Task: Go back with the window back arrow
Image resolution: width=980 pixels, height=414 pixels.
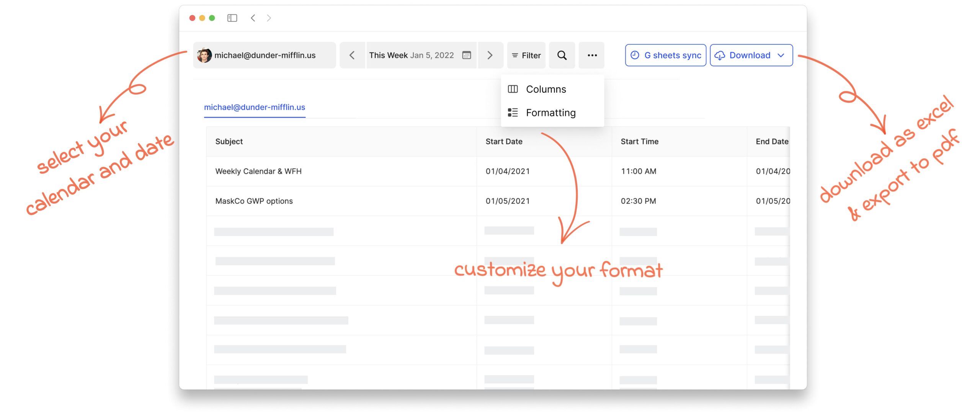Action: pos(253,18)
